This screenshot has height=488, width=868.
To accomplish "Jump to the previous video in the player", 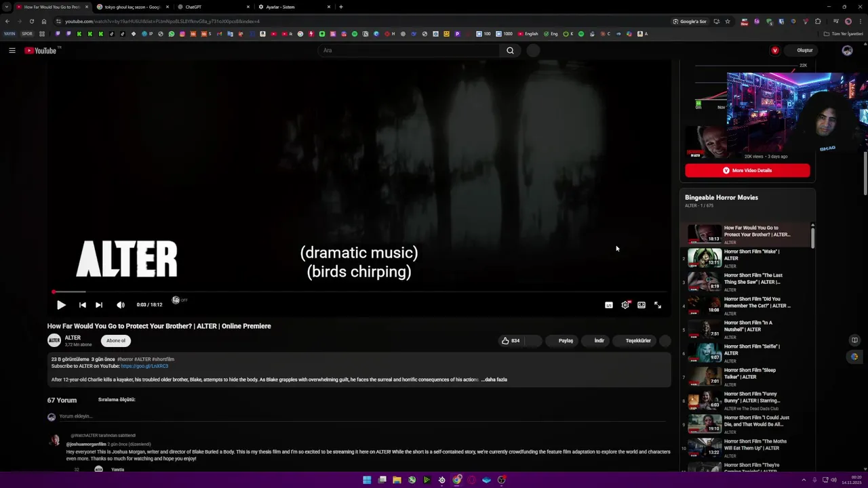I will (83, 305).
